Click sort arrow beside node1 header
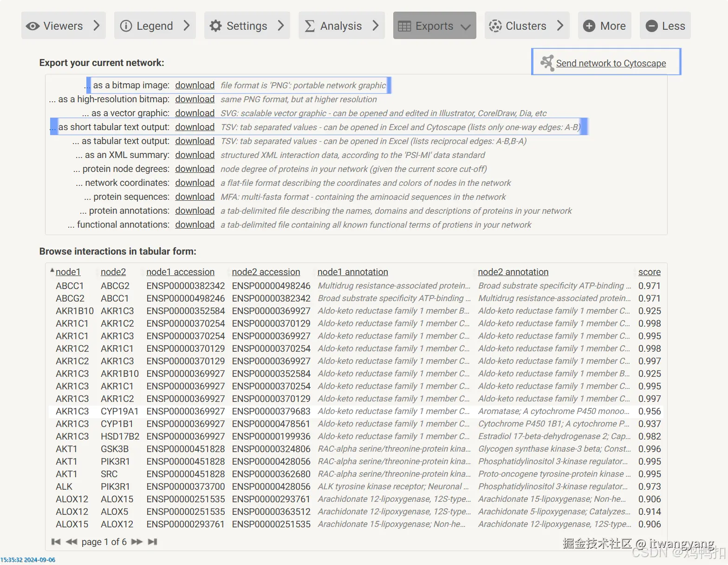This screenshot has width=728, height=565. pyautogui.click(x=52, y=270)
